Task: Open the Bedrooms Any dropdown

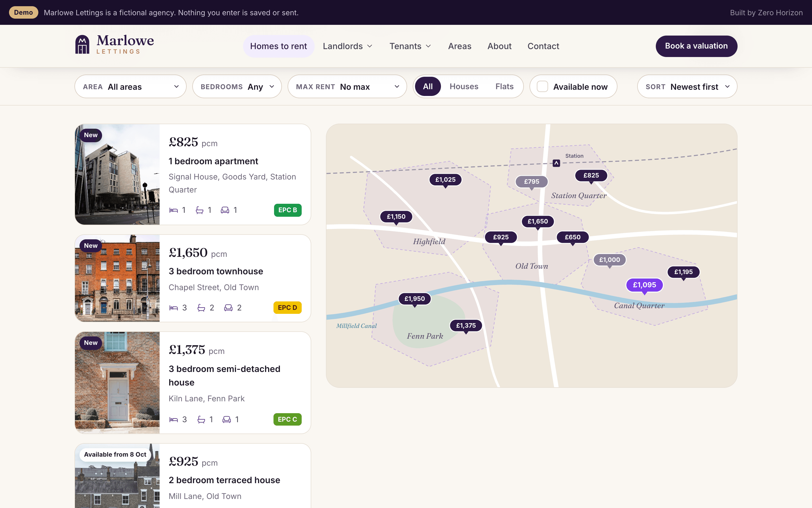Action: click(x=237, y=87)
